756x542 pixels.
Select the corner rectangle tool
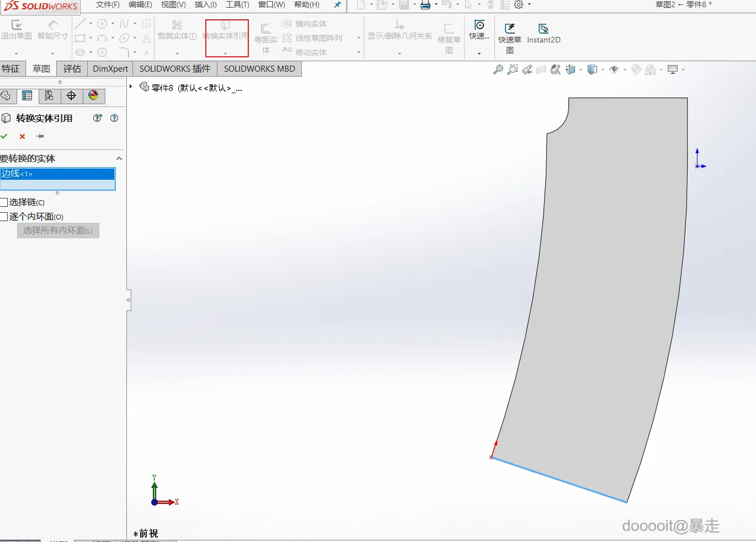click(80, 38)
